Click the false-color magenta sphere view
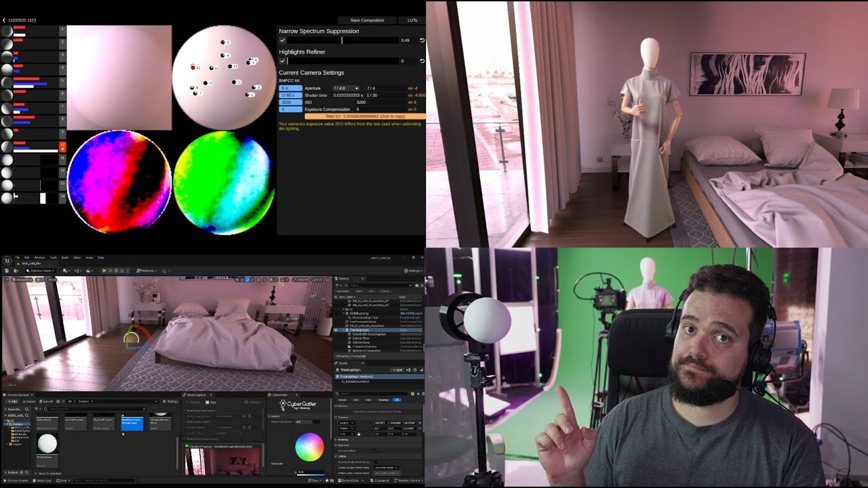 pyautogui.click(x=119, y=182)
